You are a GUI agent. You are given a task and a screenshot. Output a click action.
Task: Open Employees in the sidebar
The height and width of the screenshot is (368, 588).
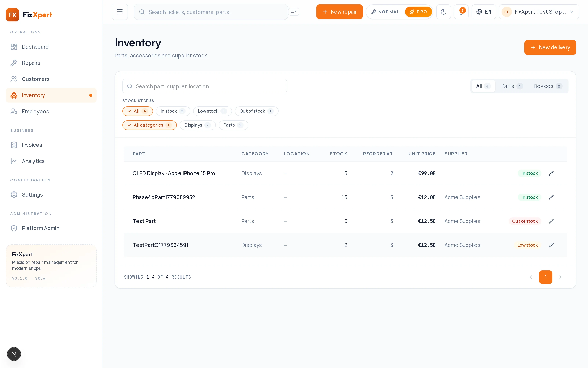pos(51,112)
